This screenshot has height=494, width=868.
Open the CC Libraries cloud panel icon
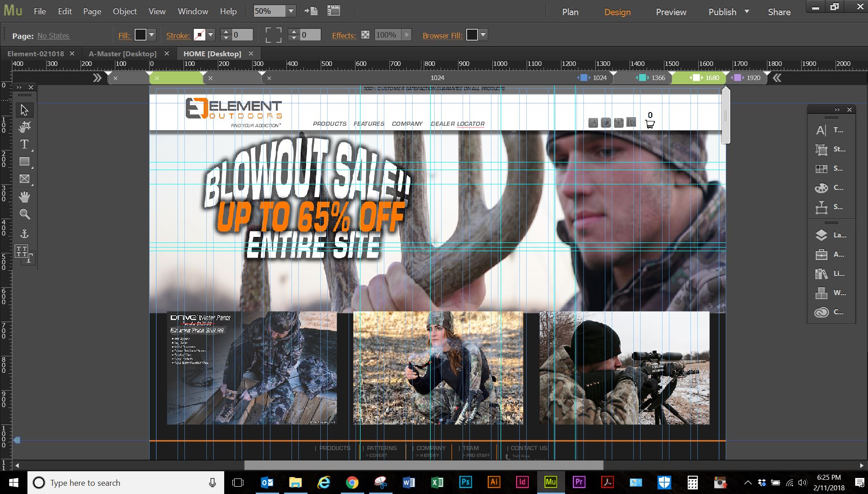[821, 312]
